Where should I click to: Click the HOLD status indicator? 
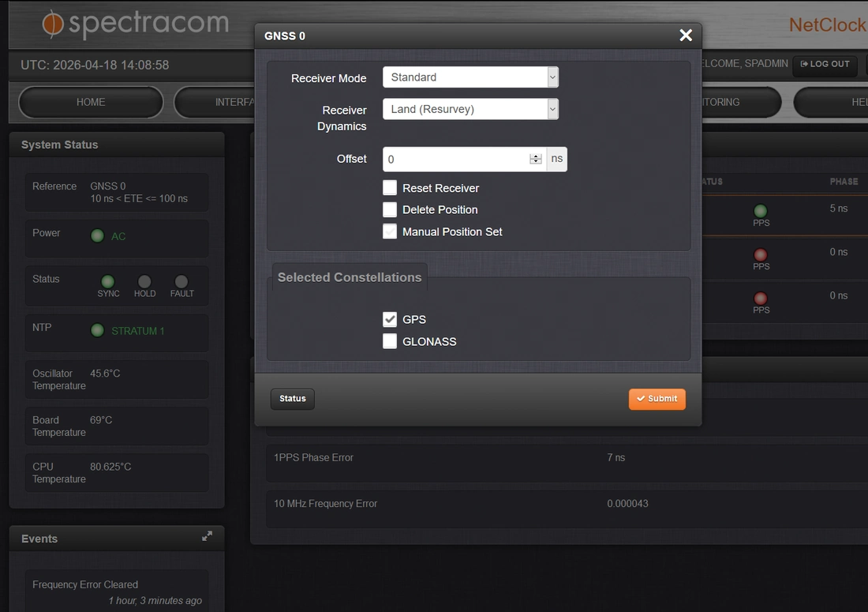[x=144, y=282]
